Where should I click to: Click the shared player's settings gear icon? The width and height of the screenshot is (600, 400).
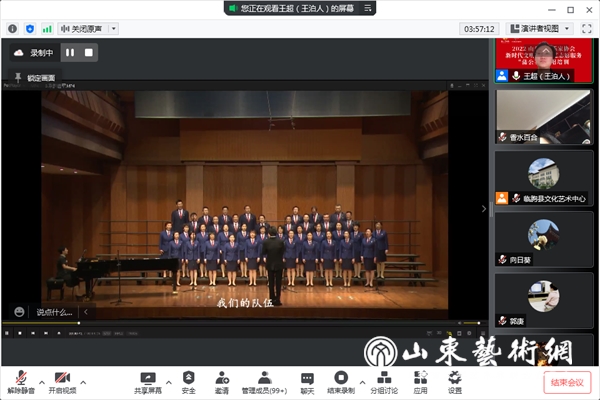click(469, 333)
